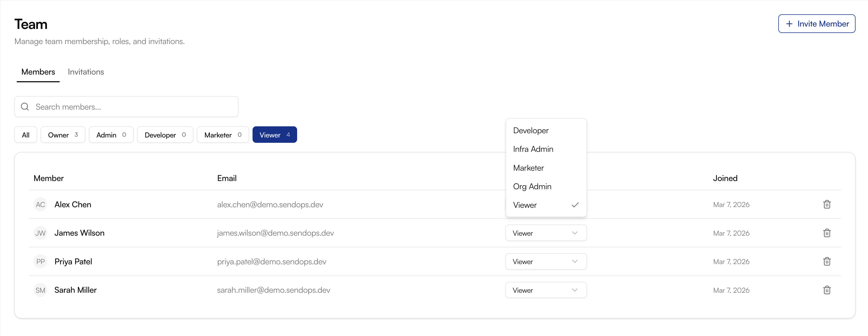Click the SM avatar badge
The height and width of the screenshot is (336, 868).
point(40,290)
